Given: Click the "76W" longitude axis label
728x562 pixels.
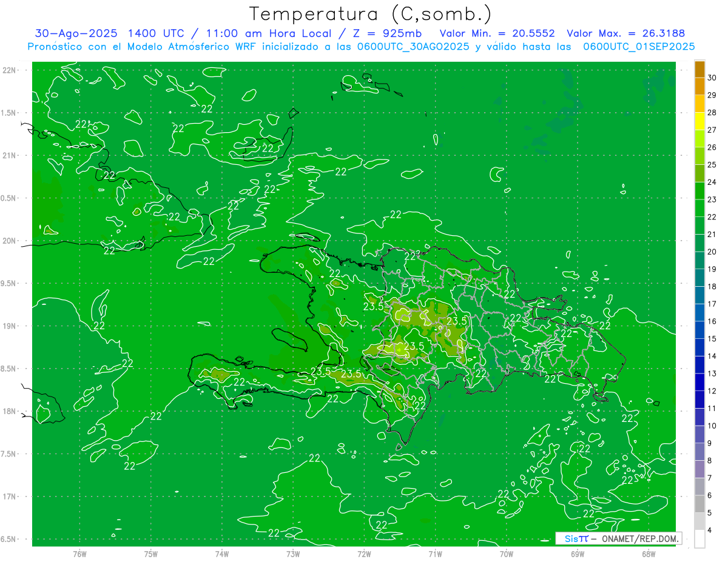Looking at the screenshot, I should 79,554.
